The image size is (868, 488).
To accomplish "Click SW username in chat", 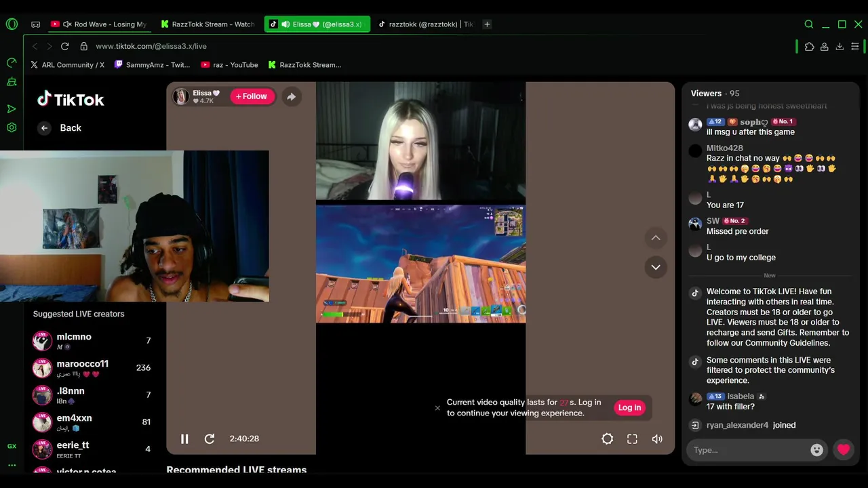I will click(713, 221).
